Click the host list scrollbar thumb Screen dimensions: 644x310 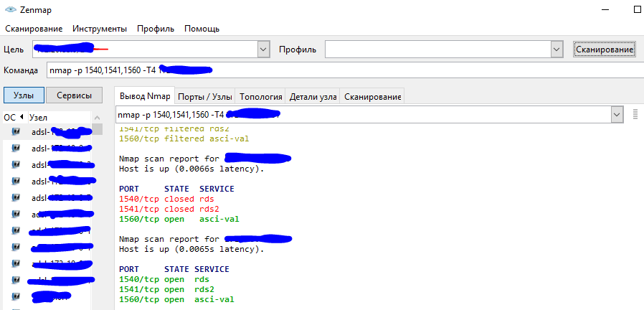pyautogui.click(x=97, y=128)
